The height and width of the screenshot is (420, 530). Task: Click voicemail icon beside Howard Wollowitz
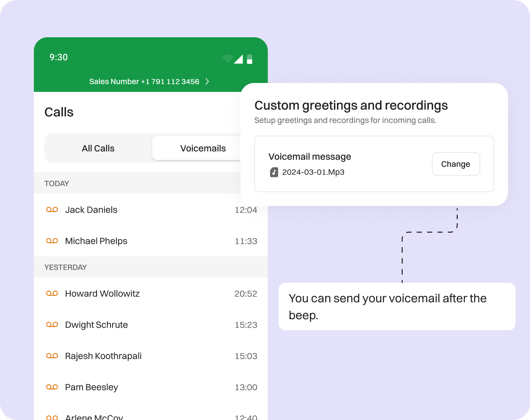[52, 293]
